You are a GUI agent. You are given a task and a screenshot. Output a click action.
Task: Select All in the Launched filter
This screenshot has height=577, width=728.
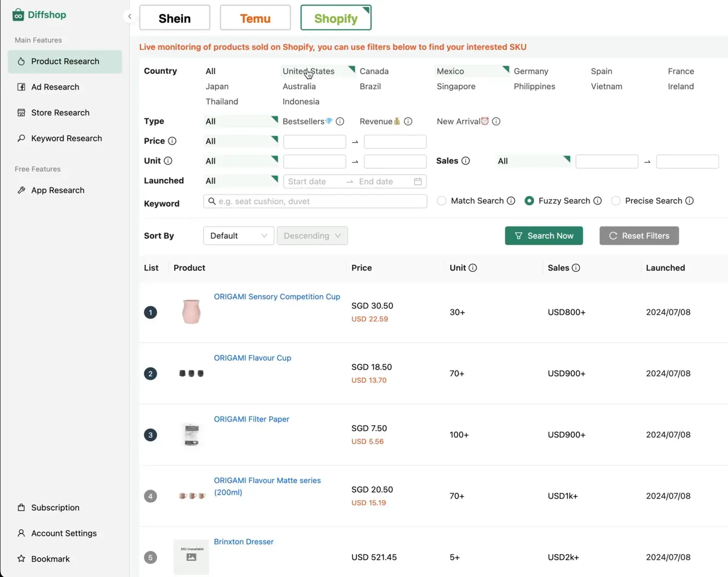241,181
